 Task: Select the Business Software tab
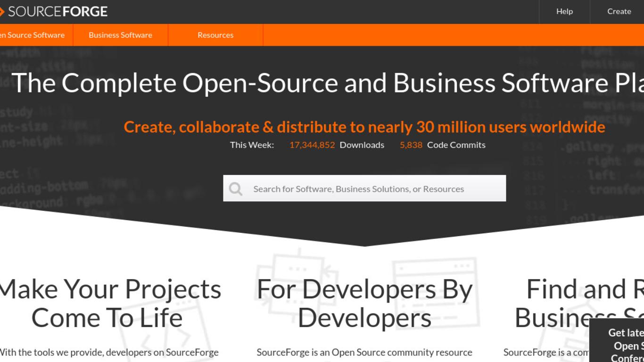click(121, 35)
